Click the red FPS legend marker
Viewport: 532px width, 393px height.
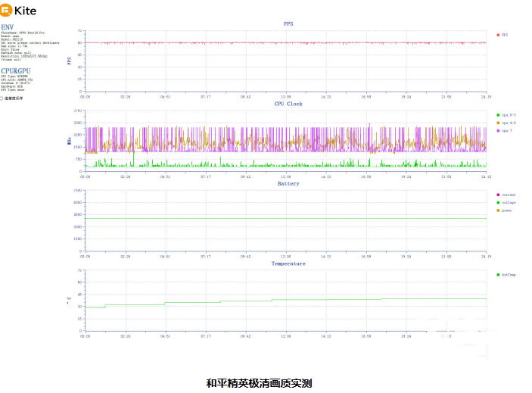click(498, 35)
